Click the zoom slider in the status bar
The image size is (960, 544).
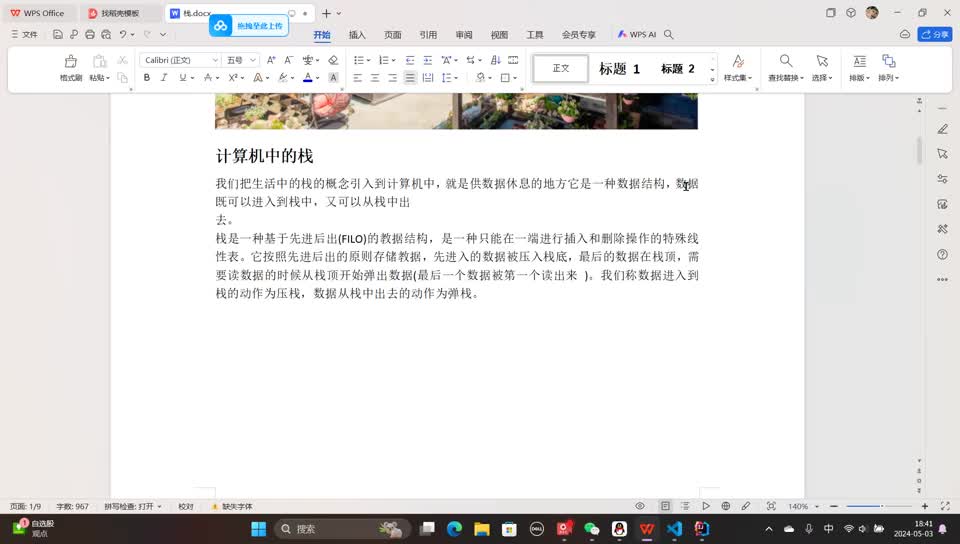[880, 506]
